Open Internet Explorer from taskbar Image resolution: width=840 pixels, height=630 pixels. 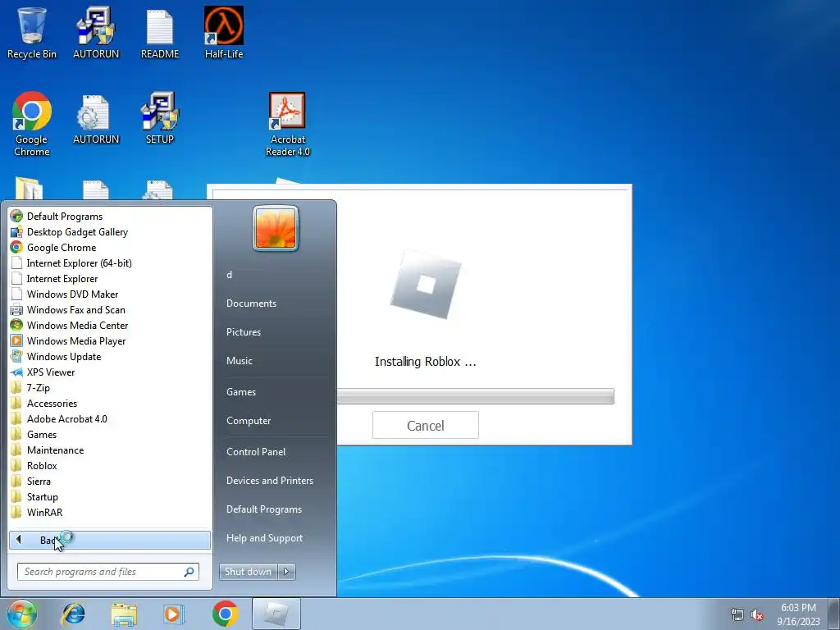coord(73,614)
